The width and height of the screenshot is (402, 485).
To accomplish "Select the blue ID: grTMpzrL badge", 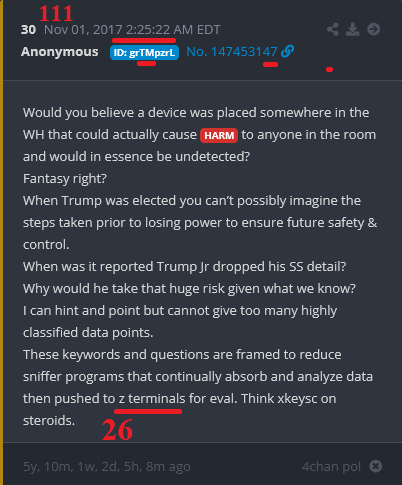I will (x=144, y=52).
